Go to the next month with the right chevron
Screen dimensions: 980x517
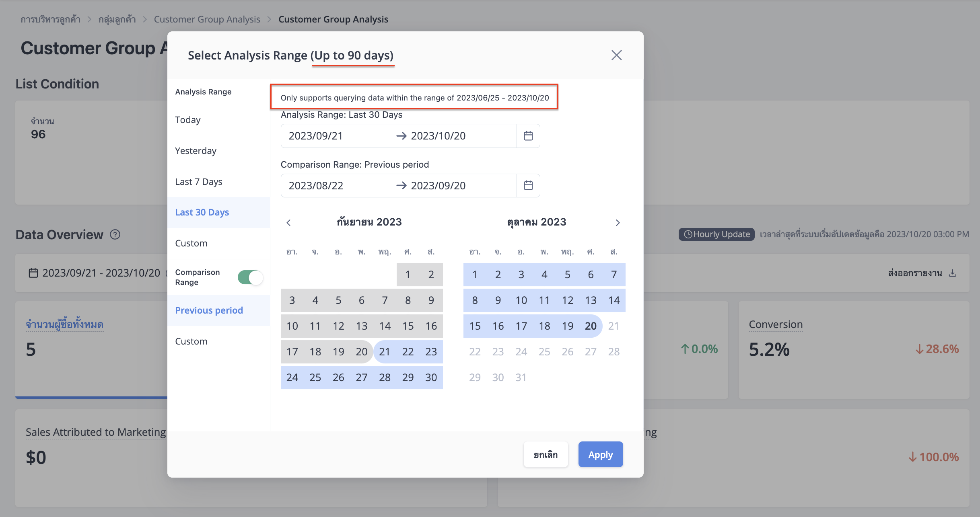pos(618,222)
